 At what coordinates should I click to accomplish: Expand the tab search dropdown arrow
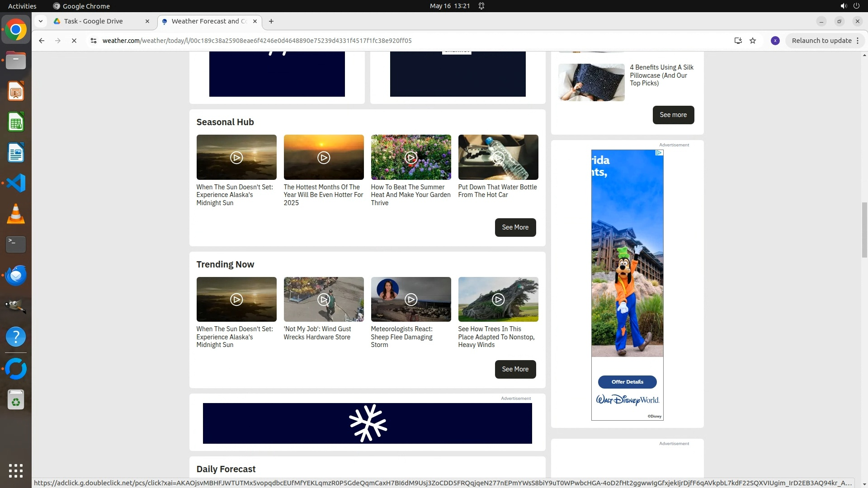point(41,21)
